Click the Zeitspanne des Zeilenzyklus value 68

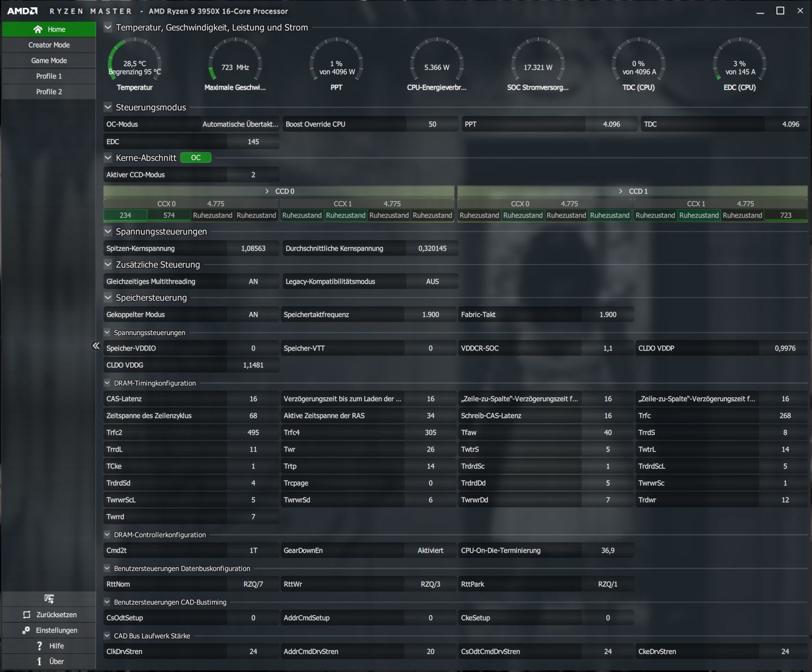coord(253,415)
